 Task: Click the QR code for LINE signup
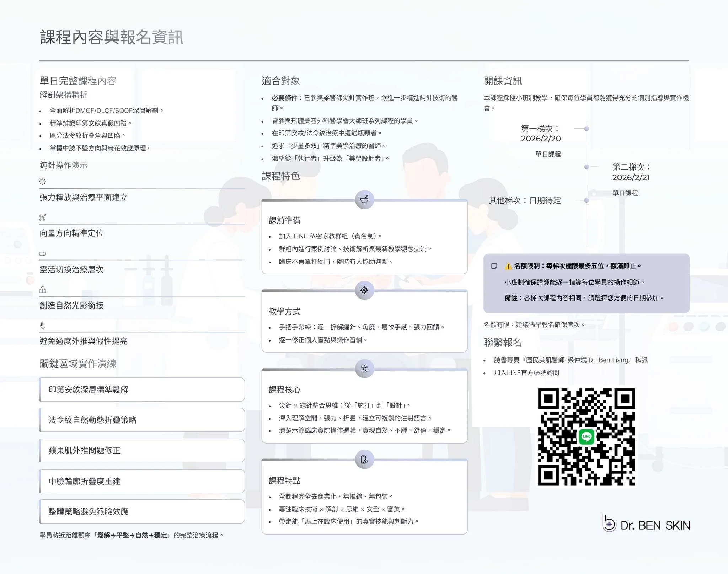tap(587, 437)
